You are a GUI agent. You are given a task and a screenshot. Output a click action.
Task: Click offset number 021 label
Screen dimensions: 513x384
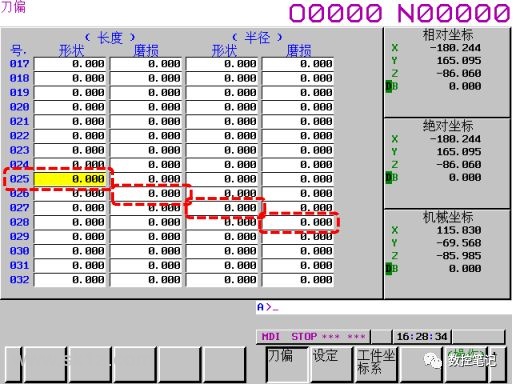(20, 121)
